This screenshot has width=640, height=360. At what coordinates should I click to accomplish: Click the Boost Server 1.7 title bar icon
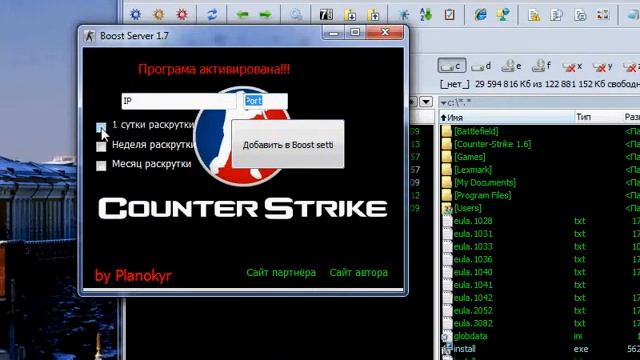point(89,36)
